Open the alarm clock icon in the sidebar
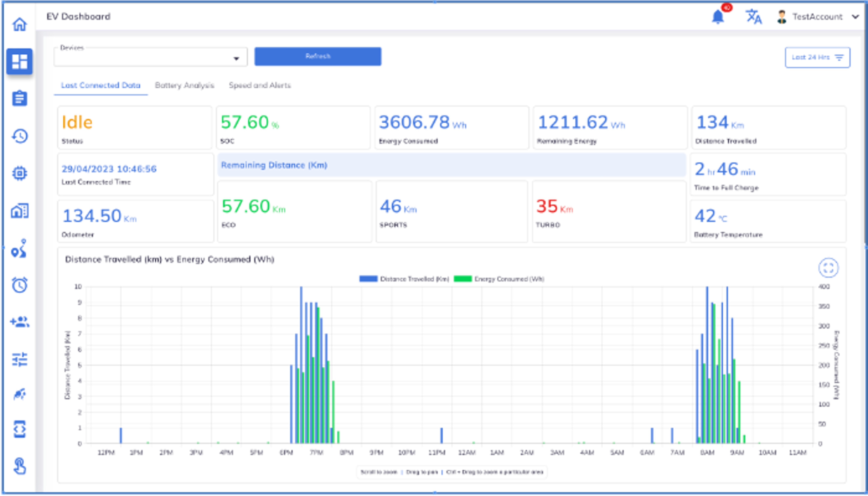868x496 pixels. point(19,285)
